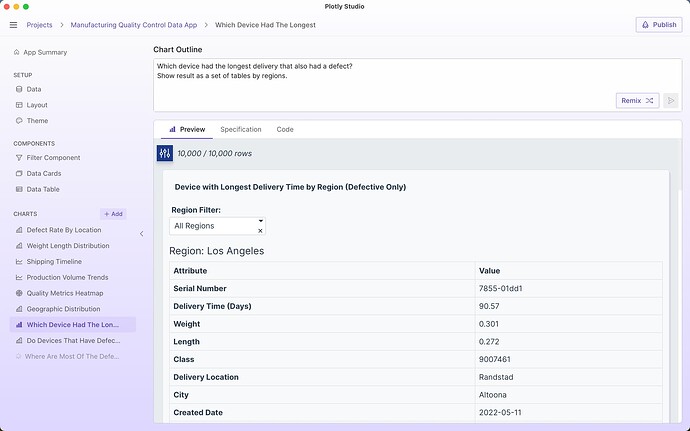Click the Defect Rate By Location chart icon

[x=19, y=230]
